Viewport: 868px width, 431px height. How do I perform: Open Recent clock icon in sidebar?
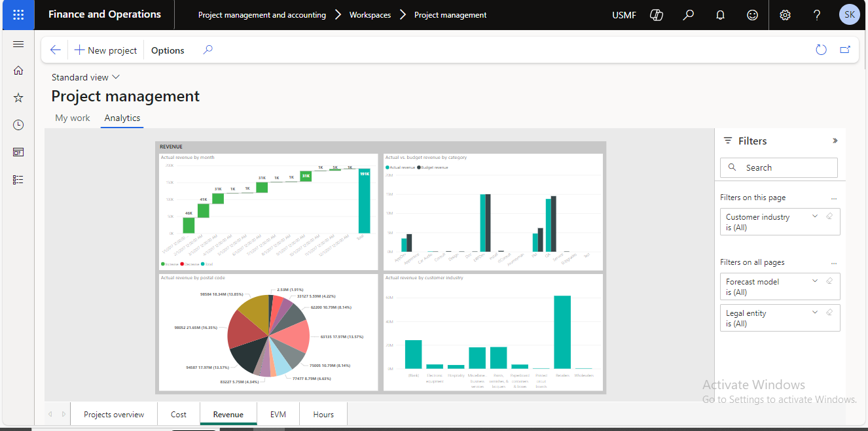coord(18,125)
